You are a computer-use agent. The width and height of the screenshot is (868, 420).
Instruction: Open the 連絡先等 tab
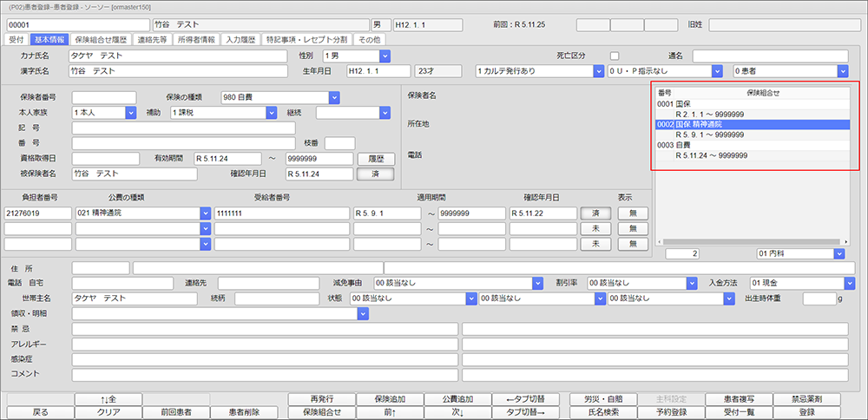pos(154,39)
